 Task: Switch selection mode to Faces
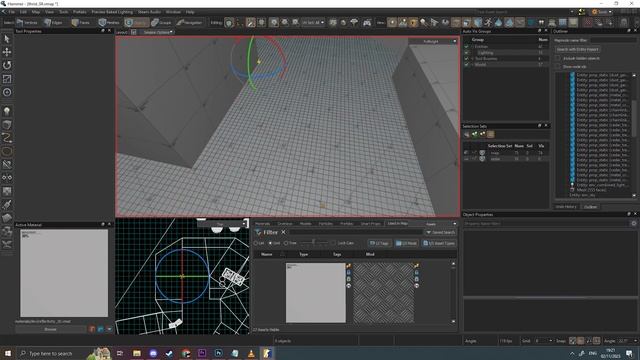[81, 22]
